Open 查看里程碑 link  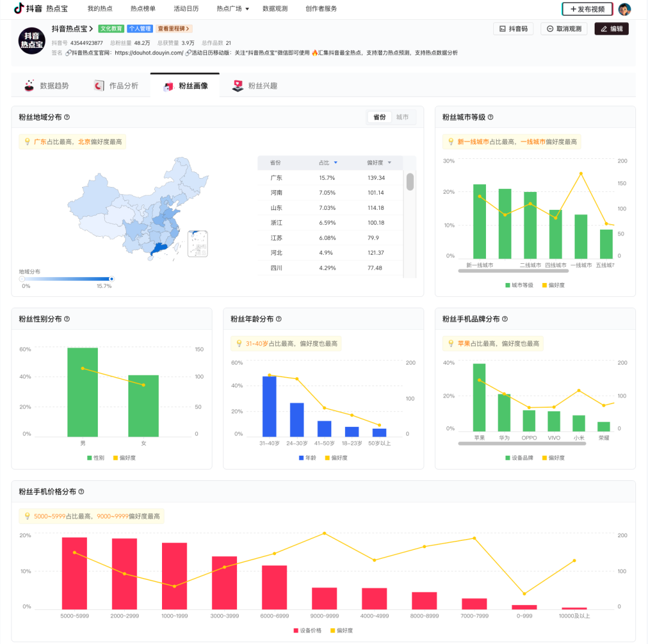pyautogui.click(x=173, y=29)
